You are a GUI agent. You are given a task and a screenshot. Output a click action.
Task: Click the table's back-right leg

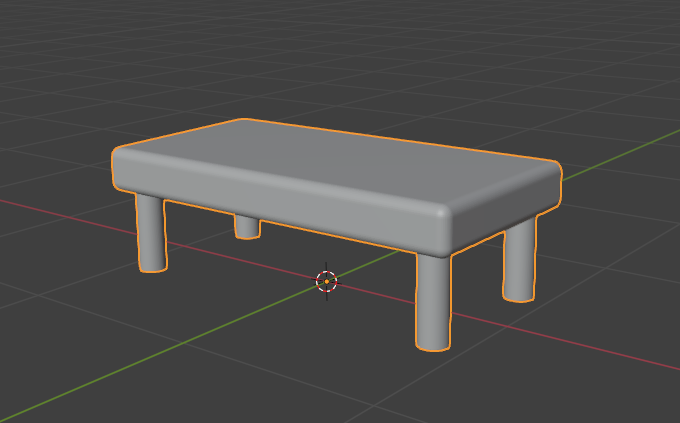(x=519, y=260)
